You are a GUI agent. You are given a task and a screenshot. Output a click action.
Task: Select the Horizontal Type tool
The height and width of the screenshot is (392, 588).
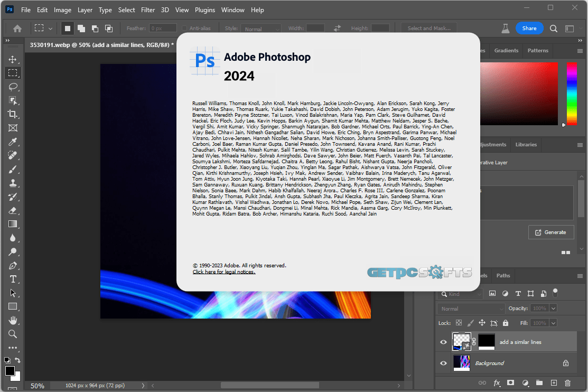13,279
